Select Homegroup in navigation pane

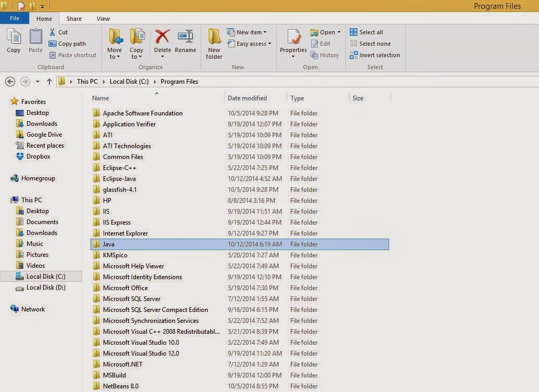coord(33,178)
